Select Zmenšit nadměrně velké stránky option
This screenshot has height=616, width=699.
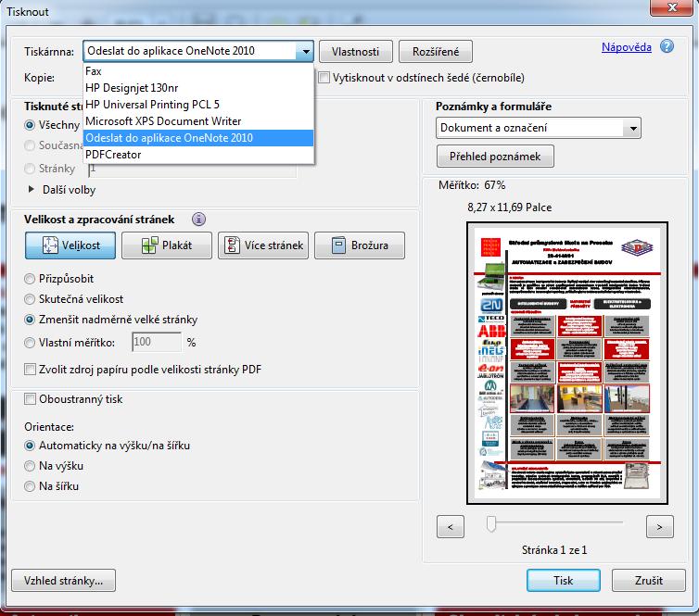(x=30, y=320)
